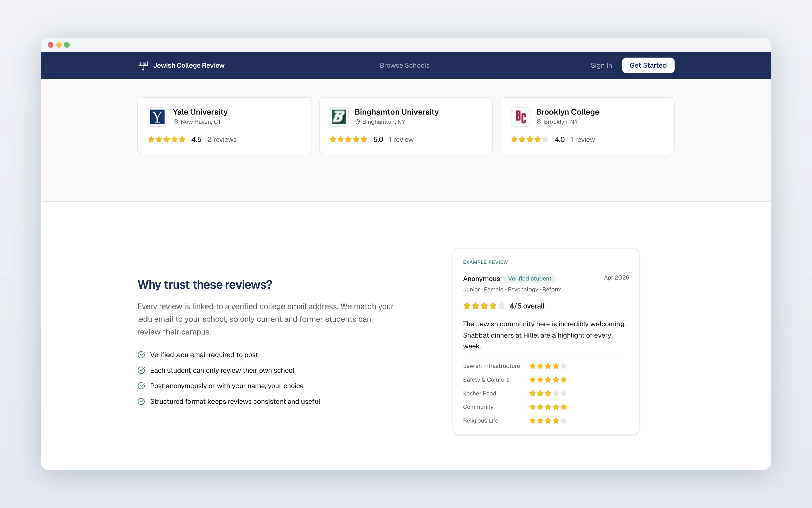Viewport: 812px width, 508px height.
Task: Click Yale University star rating
Action: (166, 140)
